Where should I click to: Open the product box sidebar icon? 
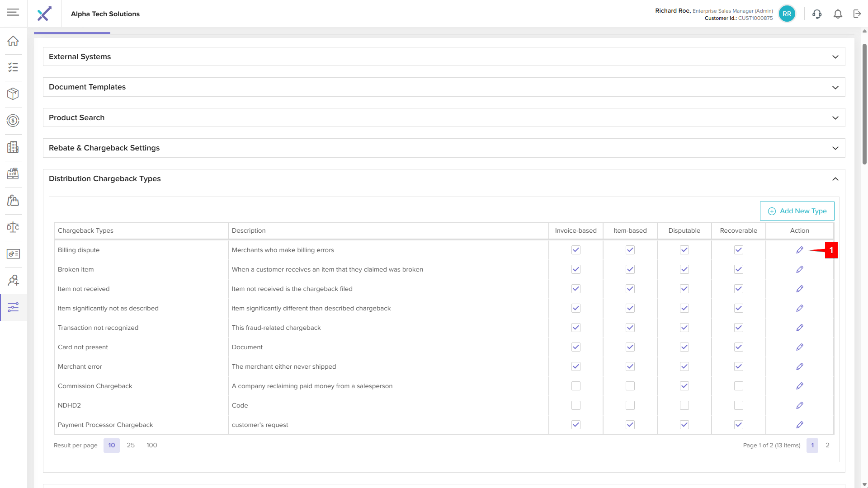13,94
